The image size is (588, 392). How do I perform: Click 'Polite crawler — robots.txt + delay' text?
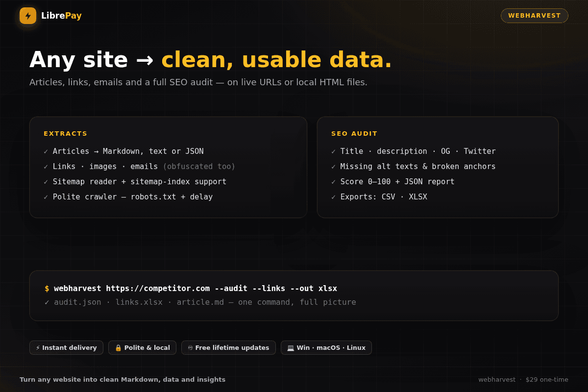(x=133, y=197)
